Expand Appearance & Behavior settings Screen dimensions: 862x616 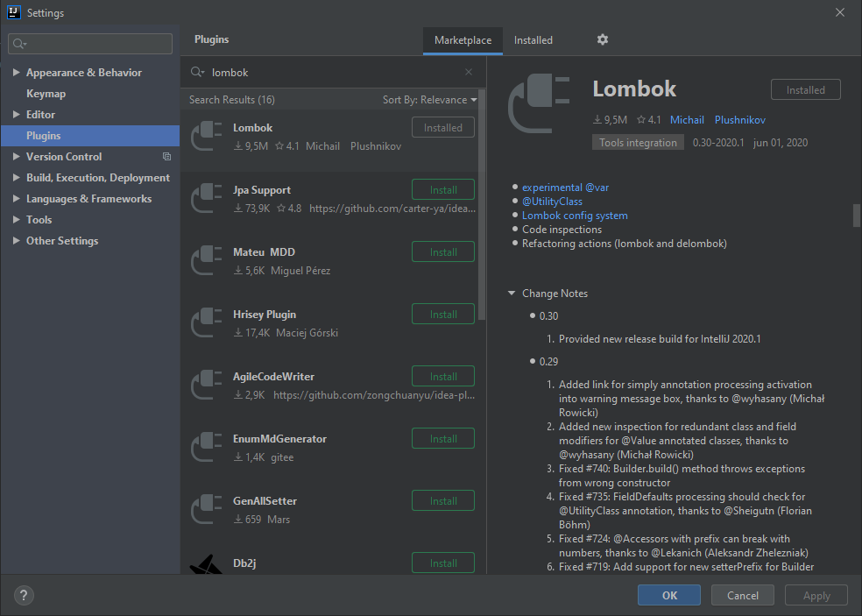(16, 72)
